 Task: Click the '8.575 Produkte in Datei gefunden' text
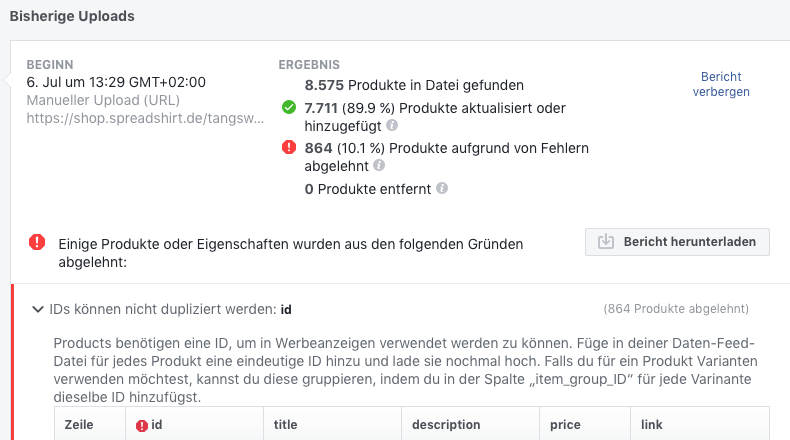[x=414, y=86]
